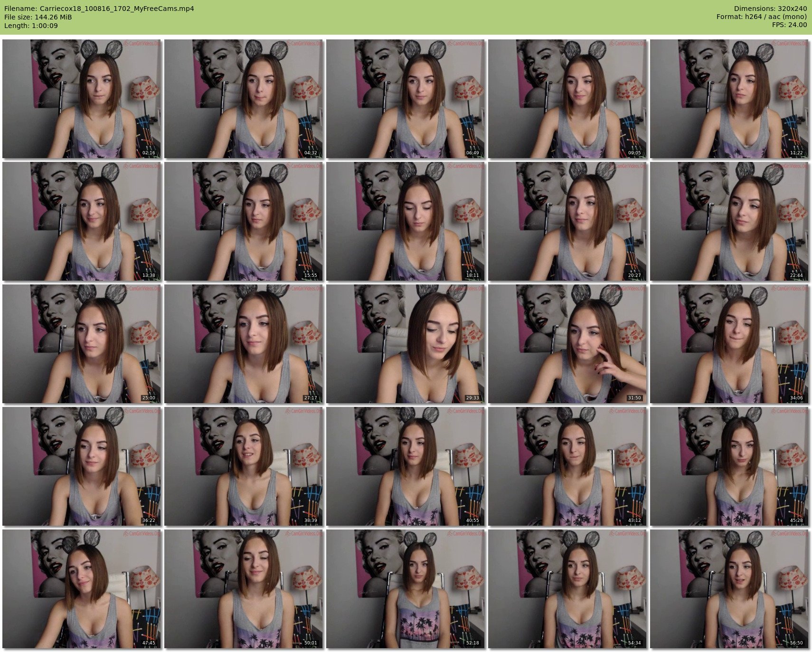Choose the frame timestamped 34:06

(x=729, y=344)
